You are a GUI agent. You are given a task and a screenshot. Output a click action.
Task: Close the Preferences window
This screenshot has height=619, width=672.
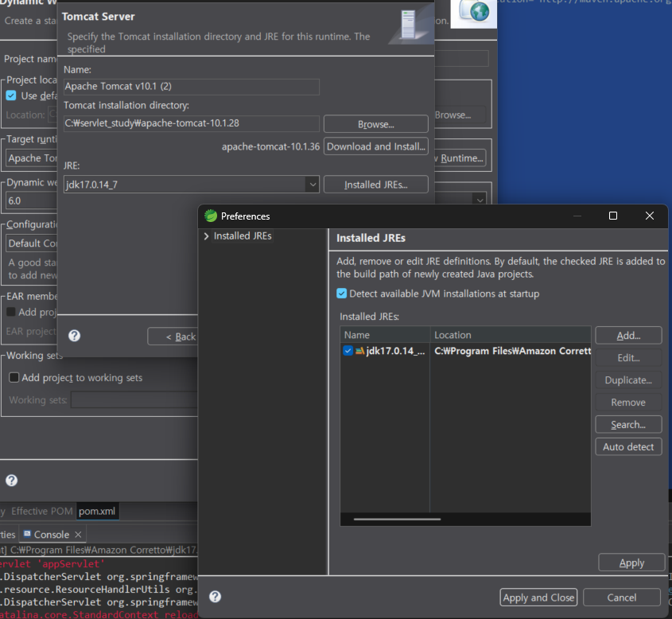tap(649, 216)
